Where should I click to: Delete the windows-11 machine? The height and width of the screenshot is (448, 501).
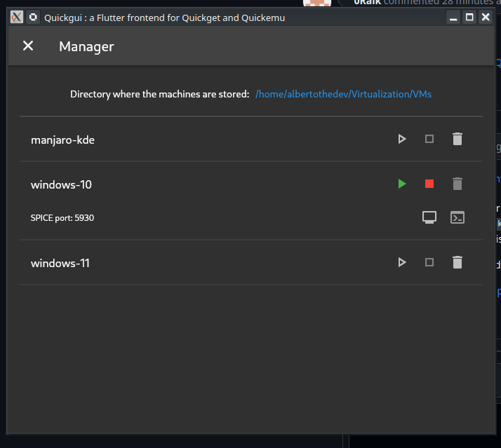pyautogui.click(x=457, y=262)
